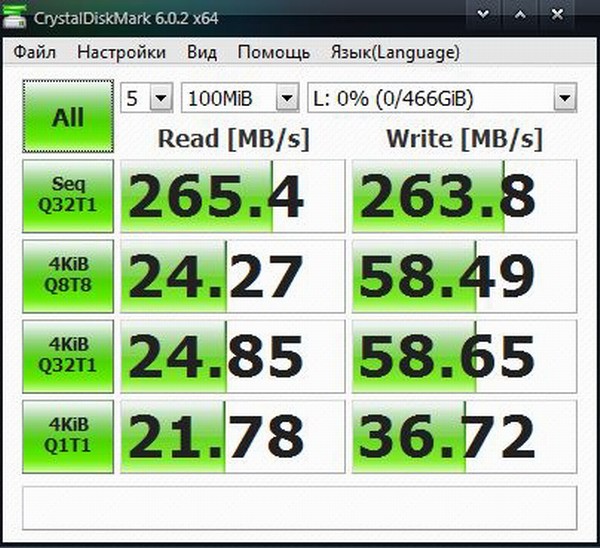Start the 4KiB Q8T8 test

(67, 273)
